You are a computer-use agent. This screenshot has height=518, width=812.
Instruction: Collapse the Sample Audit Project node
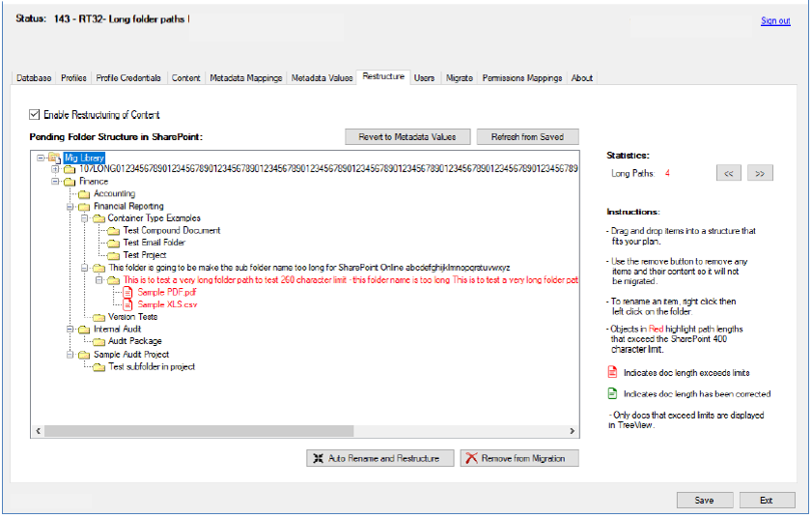click(69, 354)
